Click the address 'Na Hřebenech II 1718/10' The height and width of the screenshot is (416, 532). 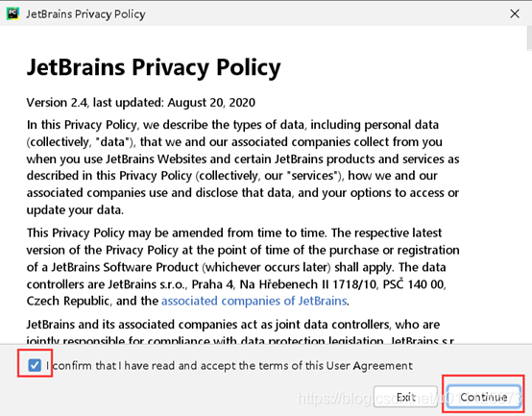coord(308,284)
